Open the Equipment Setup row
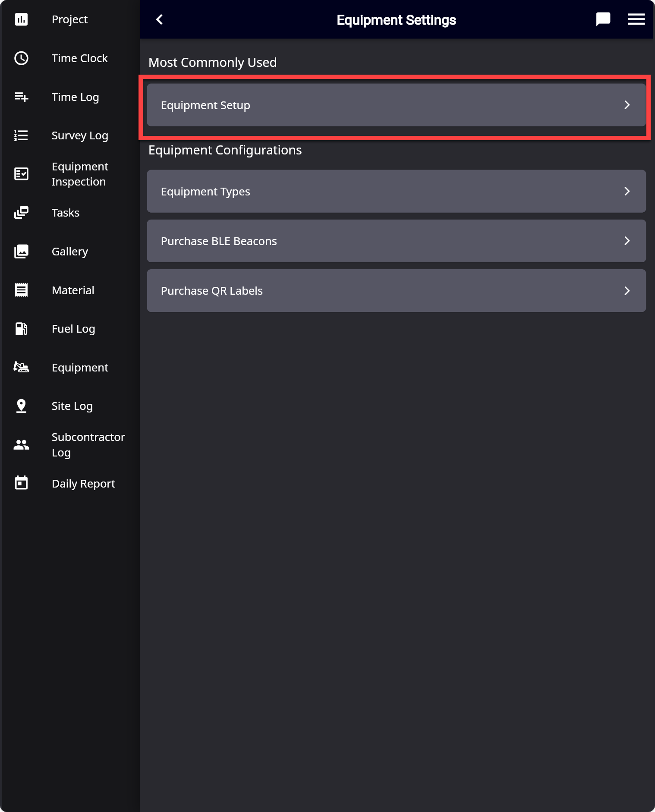Viewport: 655px width, 812px height. coord(396,105)
